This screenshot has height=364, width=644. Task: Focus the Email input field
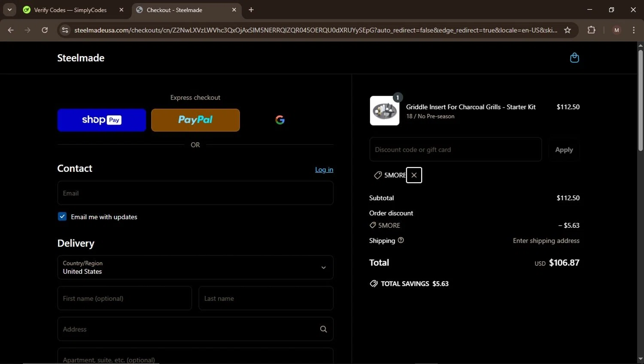[x=195, y=193]
